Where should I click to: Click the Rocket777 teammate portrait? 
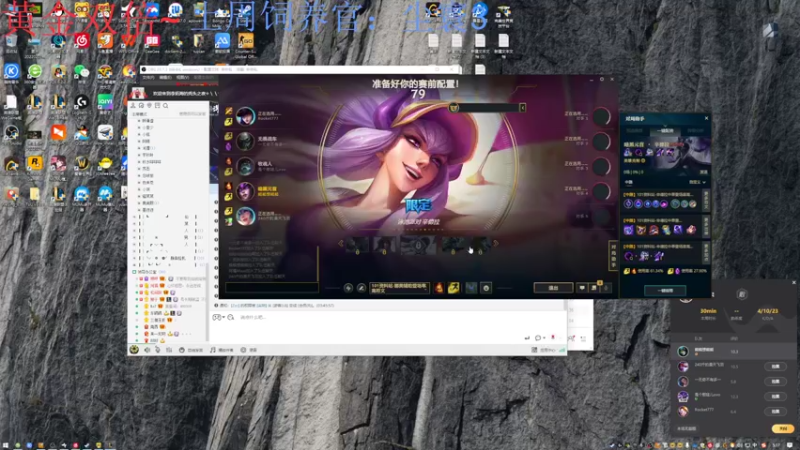pyautogui.click(x=245, y=116)
